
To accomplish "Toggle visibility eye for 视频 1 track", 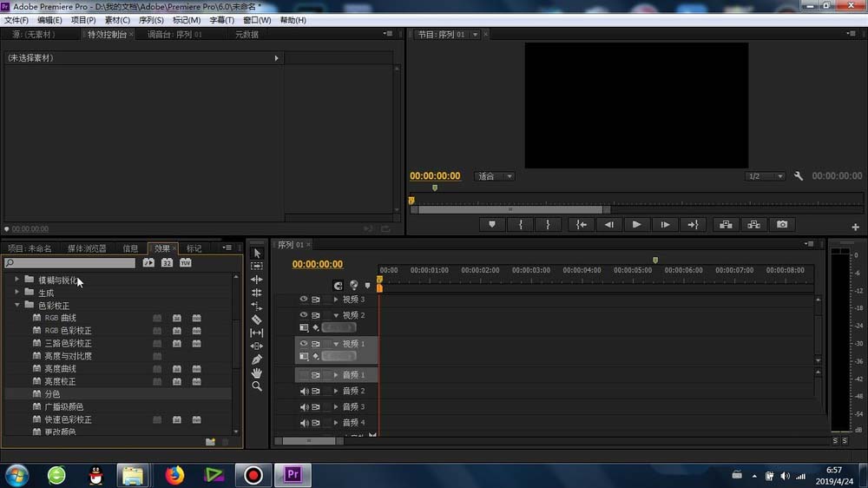I will tap(303, 344).
